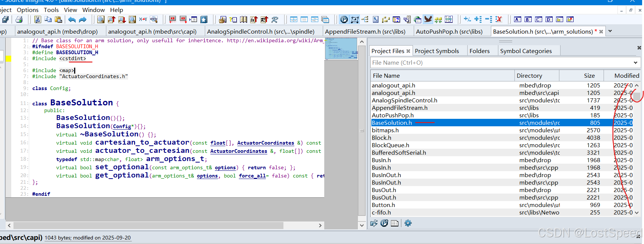The width and height of the screenshot is (644, 244).
Task: Open the Window menu
Action: pyautogui.click(x=94, y=10)
